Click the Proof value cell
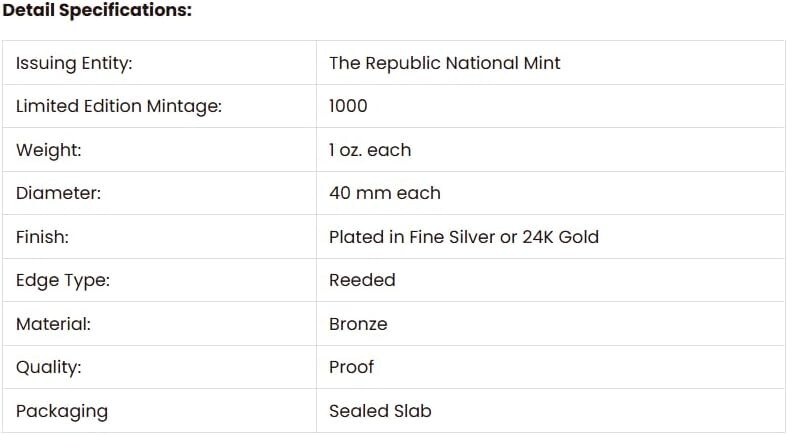Viewport: 788px width, 435px height. [x=550, y=367]
